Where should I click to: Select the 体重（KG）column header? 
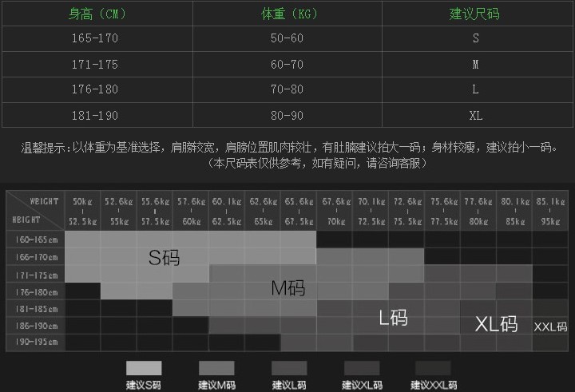tap(287, 14)
